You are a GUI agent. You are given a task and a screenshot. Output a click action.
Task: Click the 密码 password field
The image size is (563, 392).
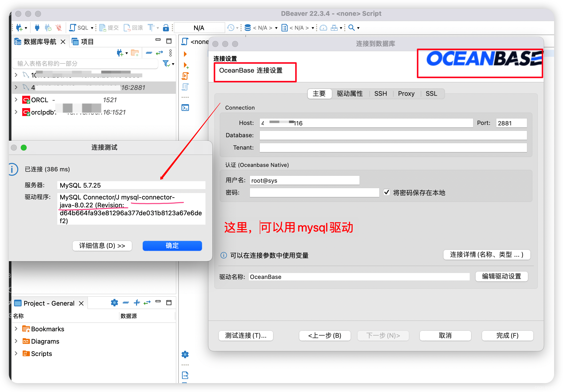(314, 193)
